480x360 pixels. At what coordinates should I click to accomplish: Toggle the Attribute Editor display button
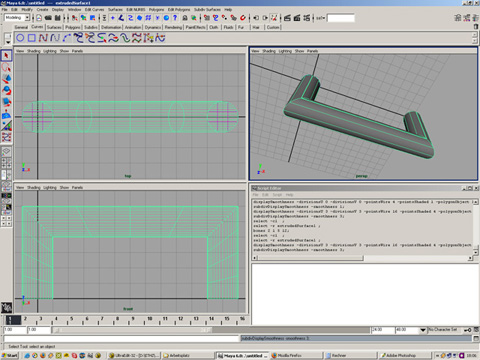(458, 18)
